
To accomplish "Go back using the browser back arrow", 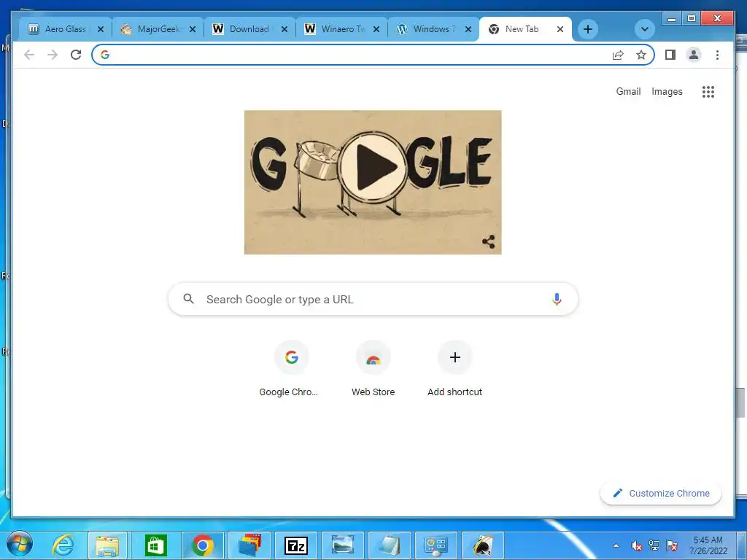I will tap(29, 55).
